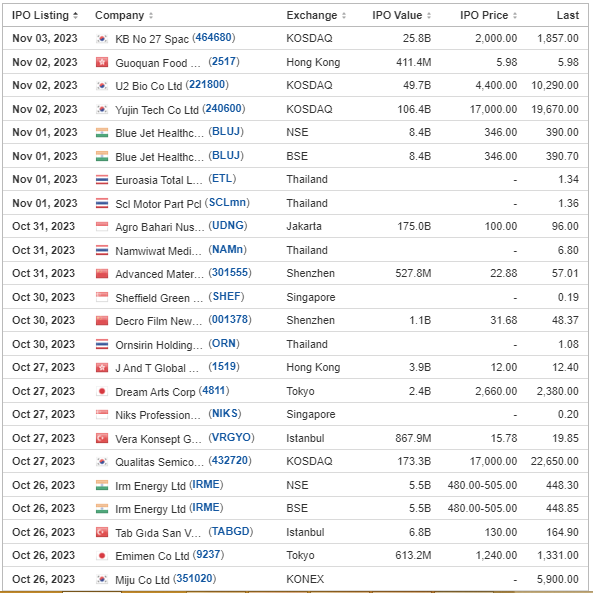Open BLUJ ticker link in NSE row
The width and height of the screenshot is (593, 593).
click(x=226, y=132)
